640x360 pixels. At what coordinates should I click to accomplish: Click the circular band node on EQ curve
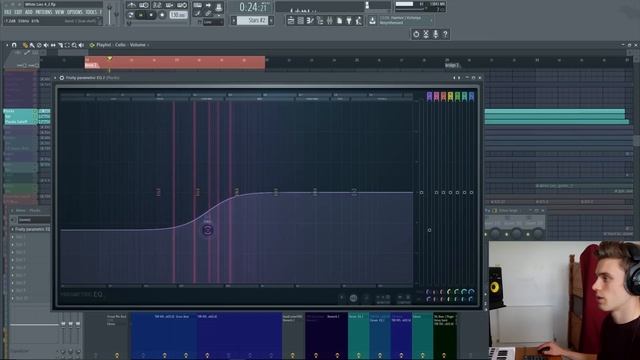click(x=208, y=230)
